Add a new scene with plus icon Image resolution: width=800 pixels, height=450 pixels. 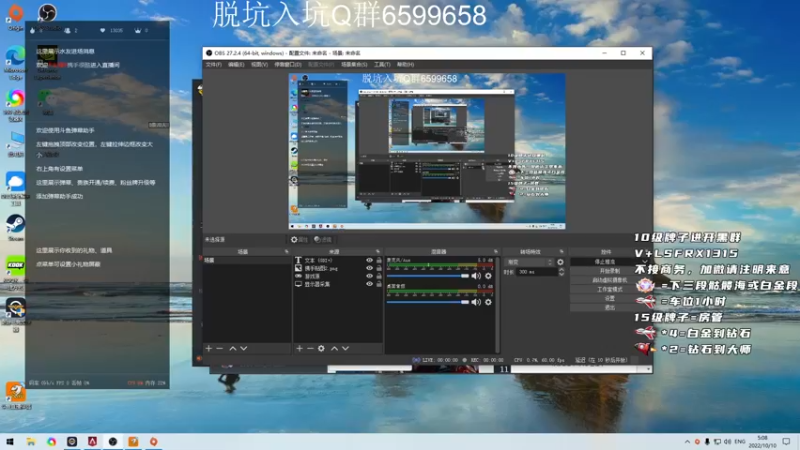pyautogui.click(x=209, y=348)
